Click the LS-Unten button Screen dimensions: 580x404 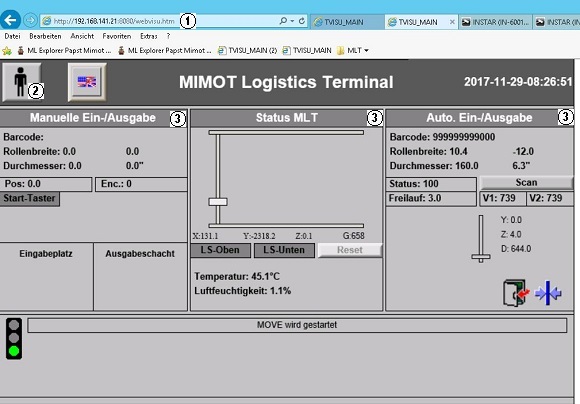pyautogui.click(x=284, y=250)
